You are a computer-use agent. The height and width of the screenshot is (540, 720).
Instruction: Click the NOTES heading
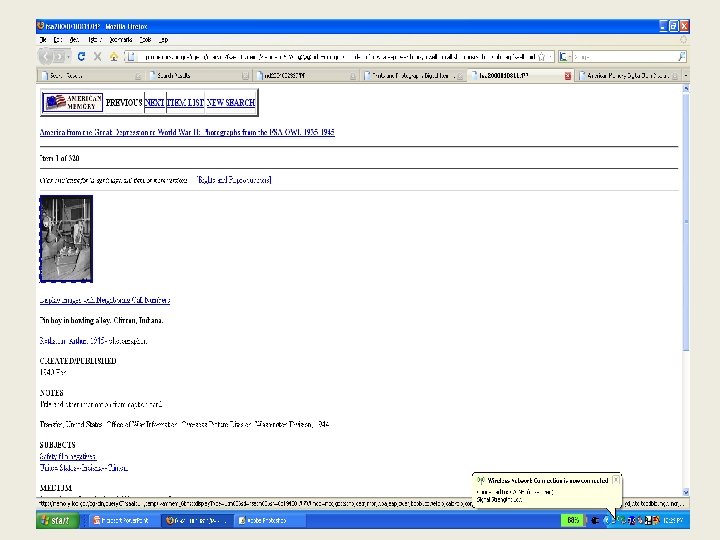[51, 393]
